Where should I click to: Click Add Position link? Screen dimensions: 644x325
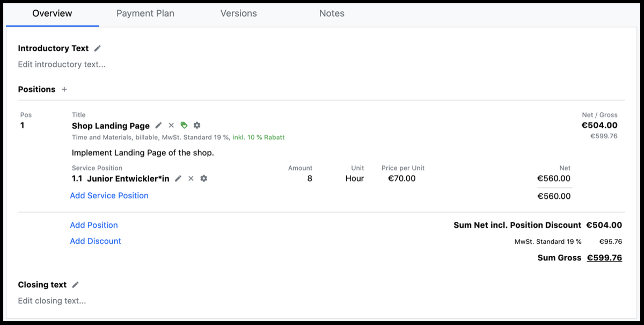pyautogui.click(x=94, y=225)
